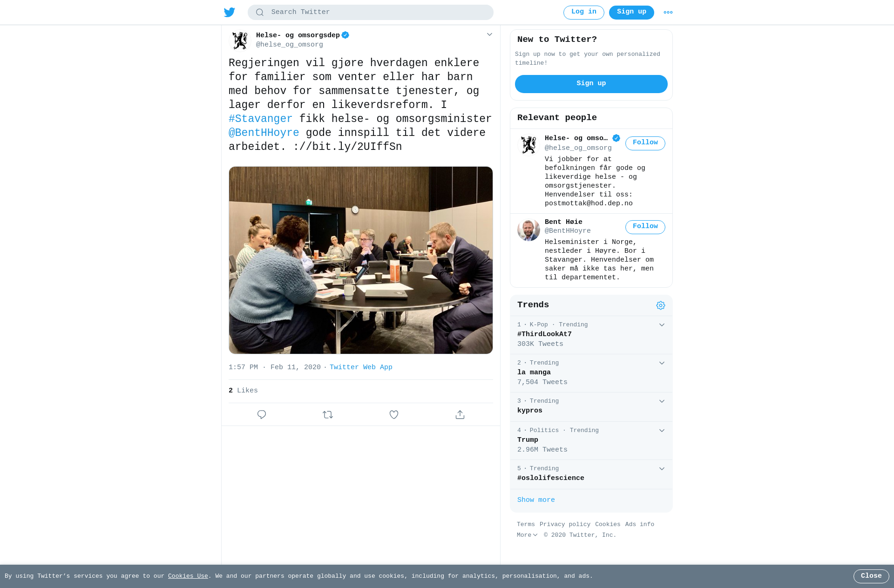Screen dimensions: 894x588
Task: Open the tweet's meeting photo
Action: [361, 260]
